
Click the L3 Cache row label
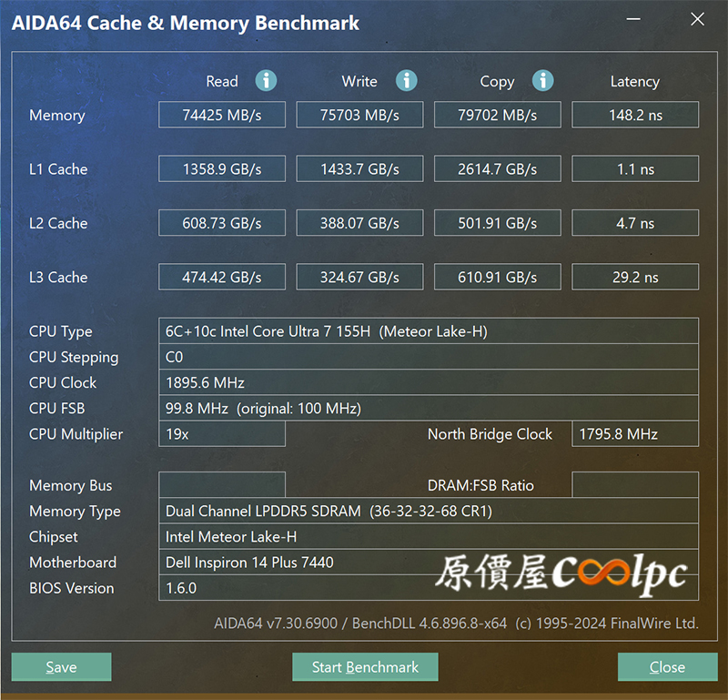(x=58, y=278)
